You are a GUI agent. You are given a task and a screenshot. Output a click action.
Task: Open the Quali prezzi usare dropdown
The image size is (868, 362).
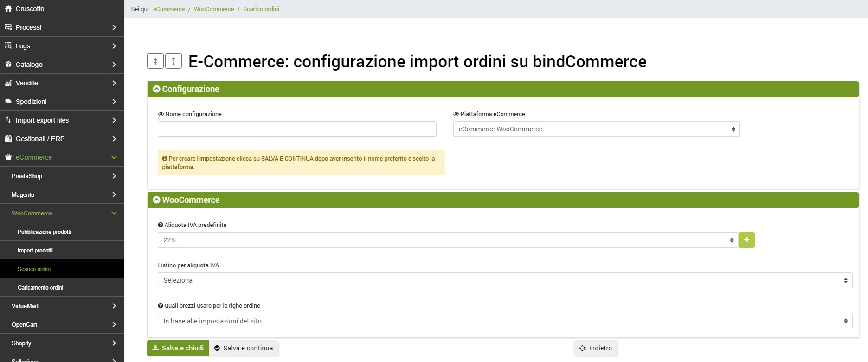coord(505,321)
